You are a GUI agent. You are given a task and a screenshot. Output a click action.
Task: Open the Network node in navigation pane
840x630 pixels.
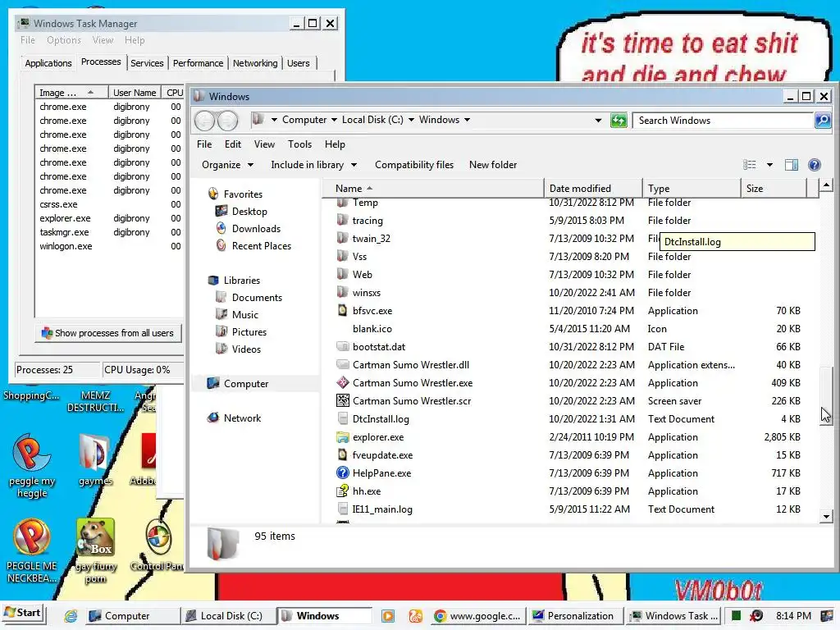(x=242, y=418)
